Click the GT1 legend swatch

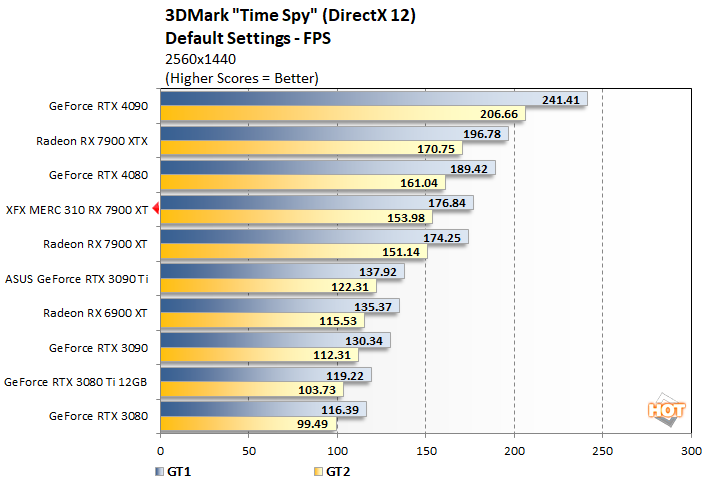point(159,472)
